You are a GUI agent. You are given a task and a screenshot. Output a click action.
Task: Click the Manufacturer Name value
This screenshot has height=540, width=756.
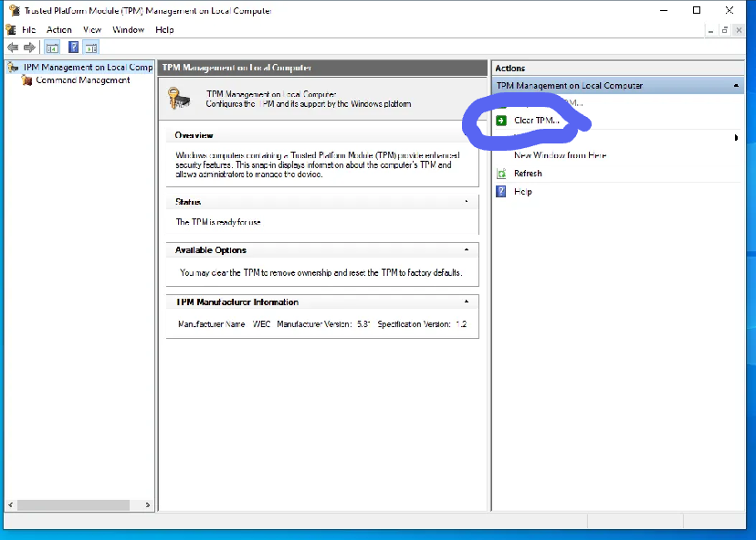pyautogui.click(x=261, y=324)
